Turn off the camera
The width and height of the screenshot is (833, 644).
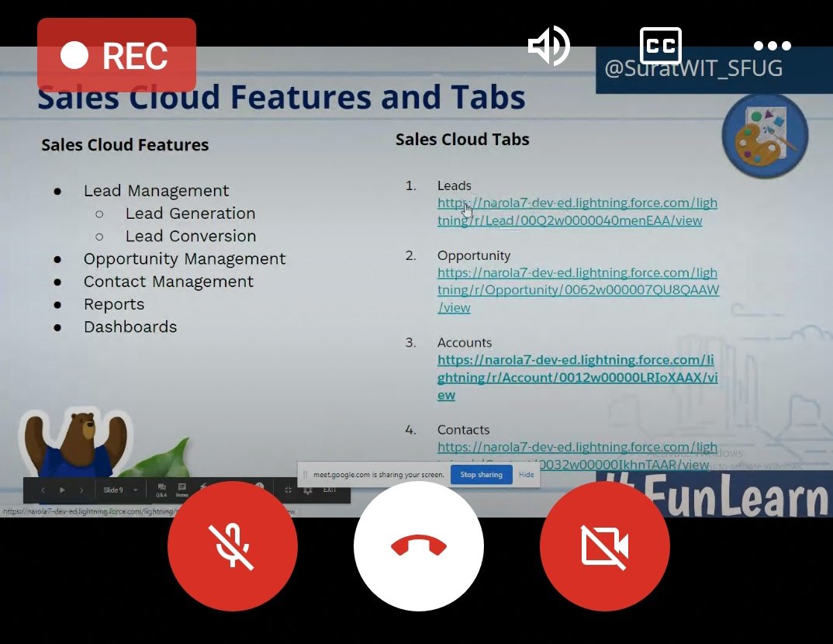tap(605, 545)
